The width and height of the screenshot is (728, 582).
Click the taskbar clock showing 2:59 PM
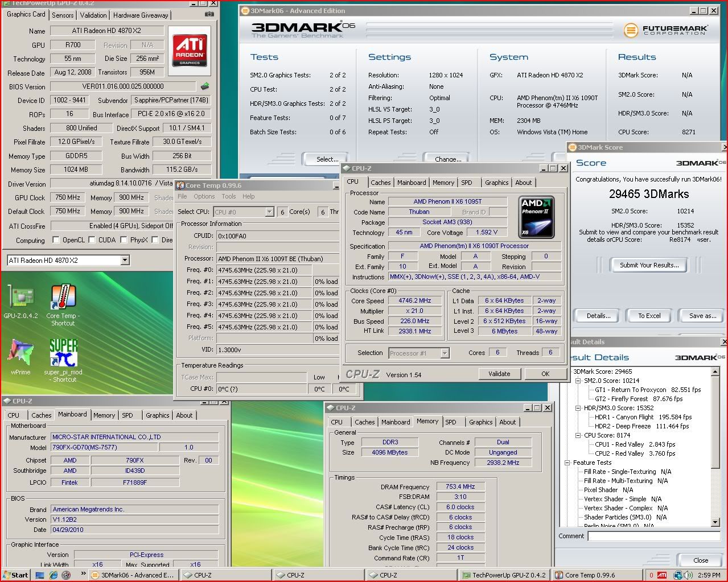pos(709,575)
